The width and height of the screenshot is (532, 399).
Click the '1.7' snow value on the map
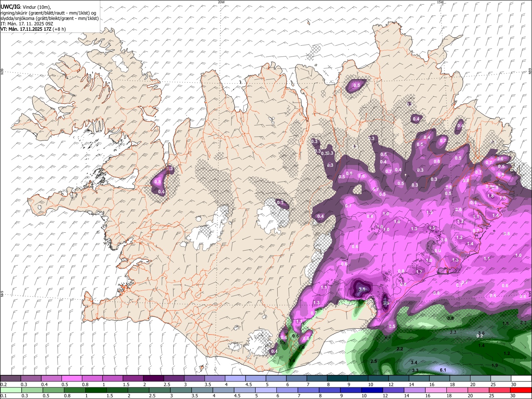419,272
